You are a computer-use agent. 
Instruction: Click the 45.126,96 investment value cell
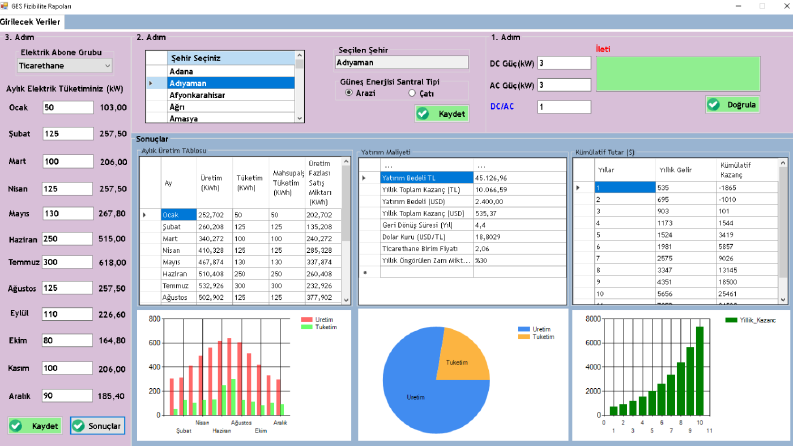click(519, 178)
